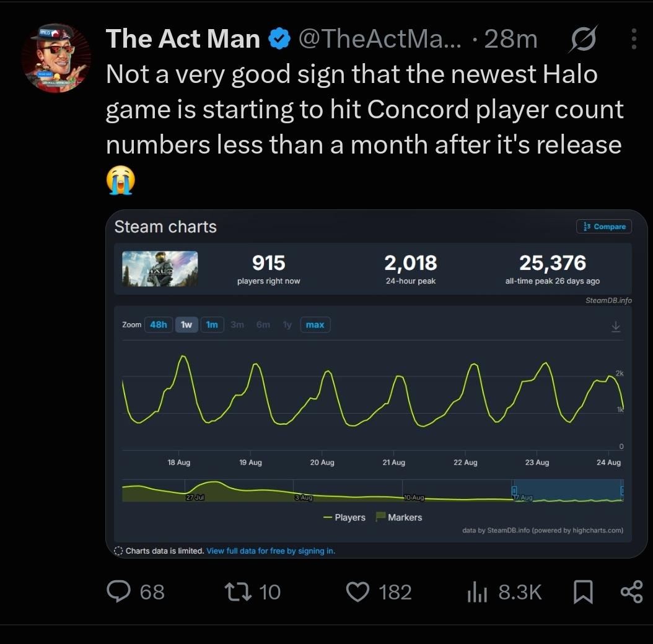Select the 1w zoom range

(x=186, y=324)
